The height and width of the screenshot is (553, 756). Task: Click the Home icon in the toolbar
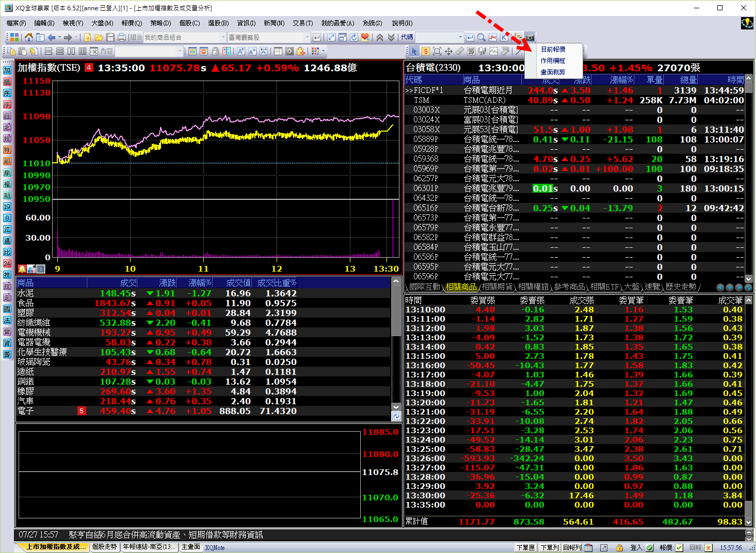pos(29,37)
